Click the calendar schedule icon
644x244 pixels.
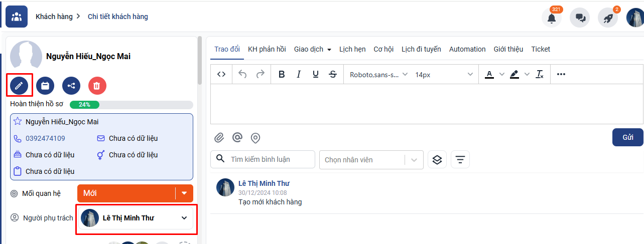[45, 86]
